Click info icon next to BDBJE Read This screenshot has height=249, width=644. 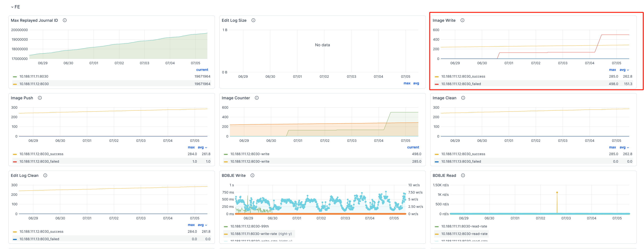pos(463,175)
